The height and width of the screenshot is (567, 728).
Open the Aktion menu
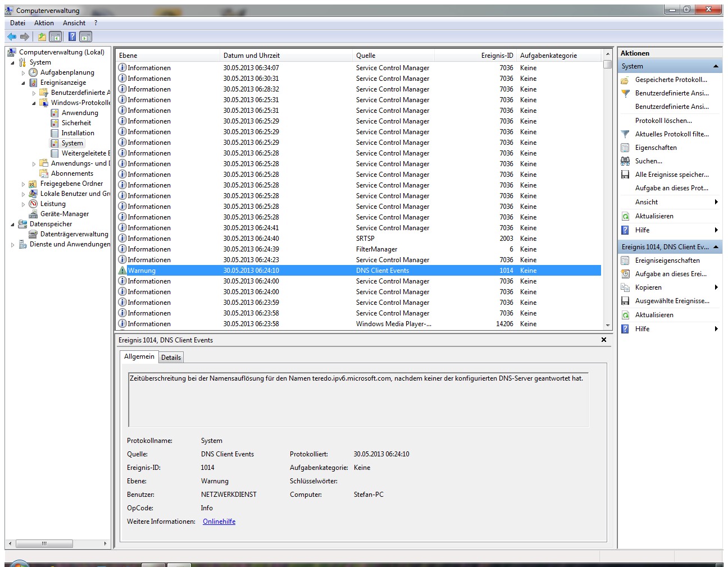pos(44,23)
